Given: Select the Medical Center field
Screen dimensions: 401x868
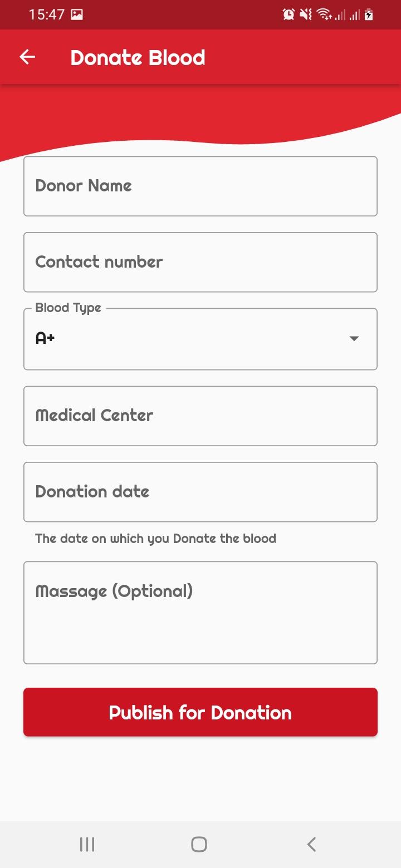Looking at the screenshot, I should point(200,416).
